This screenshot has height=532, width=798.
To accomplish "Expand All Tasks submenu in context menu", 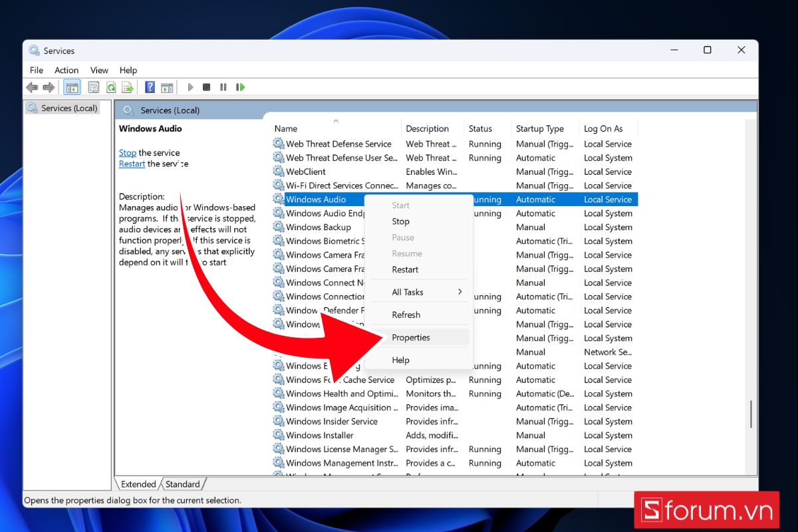I will [418, 292].
